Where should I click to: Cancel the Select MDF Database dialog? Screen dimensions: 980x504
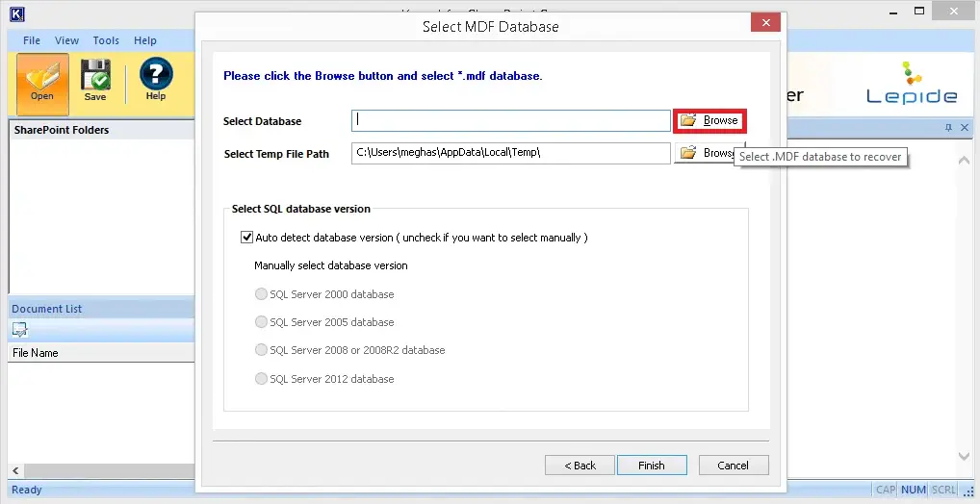pos(734,466)
